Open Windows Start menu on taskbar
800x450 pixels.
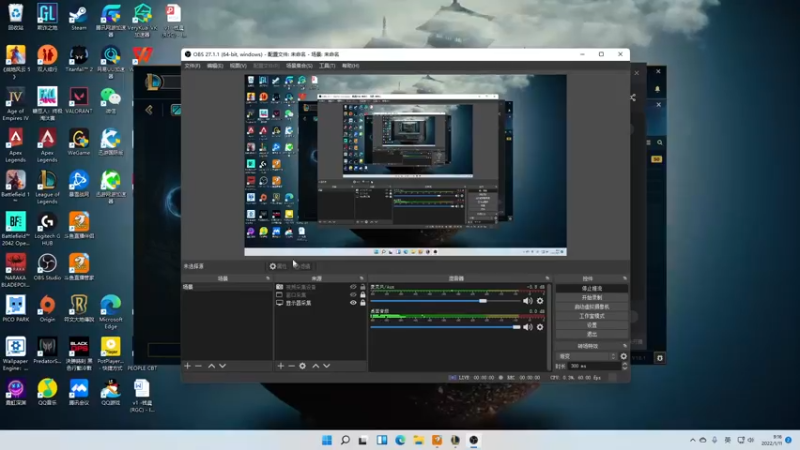[x=327, y=440]
